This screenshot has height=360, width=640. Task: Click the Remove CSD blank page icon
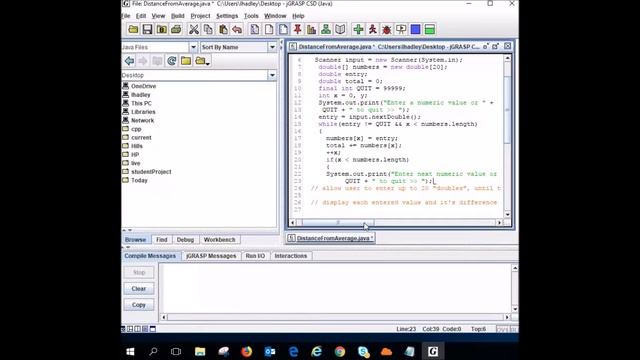(x=269, y=29)
